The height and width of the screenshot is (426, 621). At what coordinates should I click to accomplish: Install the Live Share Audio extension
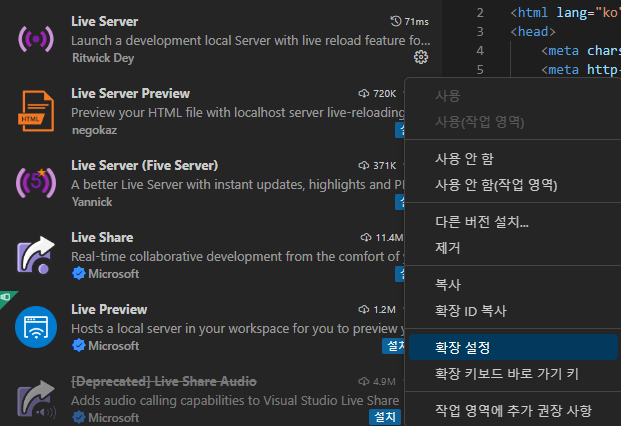coord(385,417)
